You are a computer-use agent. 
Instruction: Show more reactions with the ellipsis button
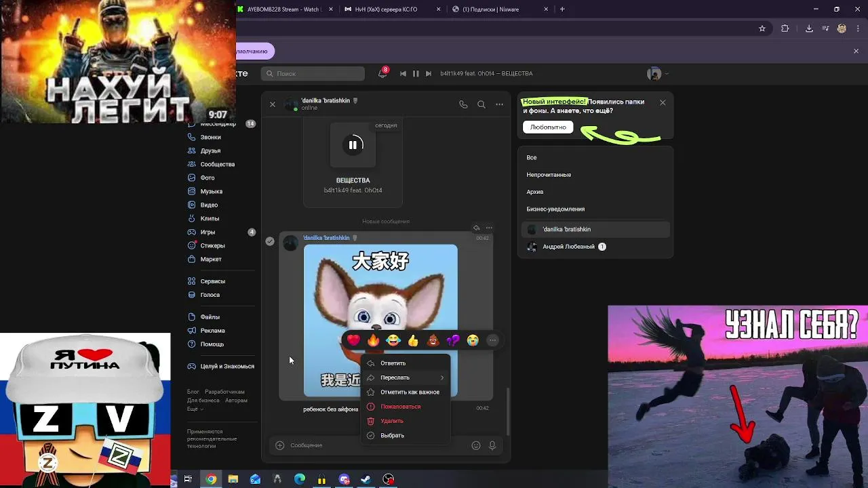(493, 340)
